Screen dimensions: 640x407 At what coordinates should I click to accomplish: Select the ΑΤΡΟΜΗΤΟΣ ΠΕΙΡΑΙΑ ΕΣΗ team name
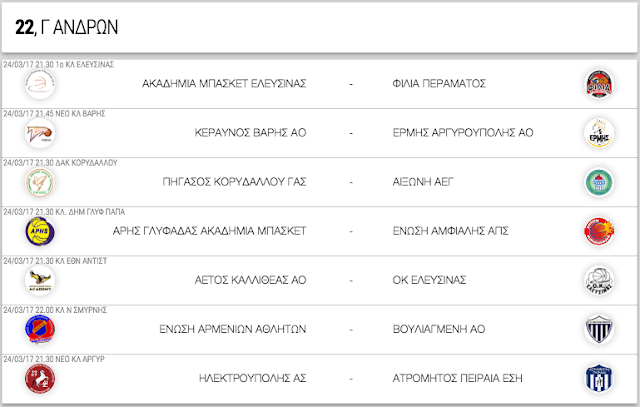[x=458, y=378]
